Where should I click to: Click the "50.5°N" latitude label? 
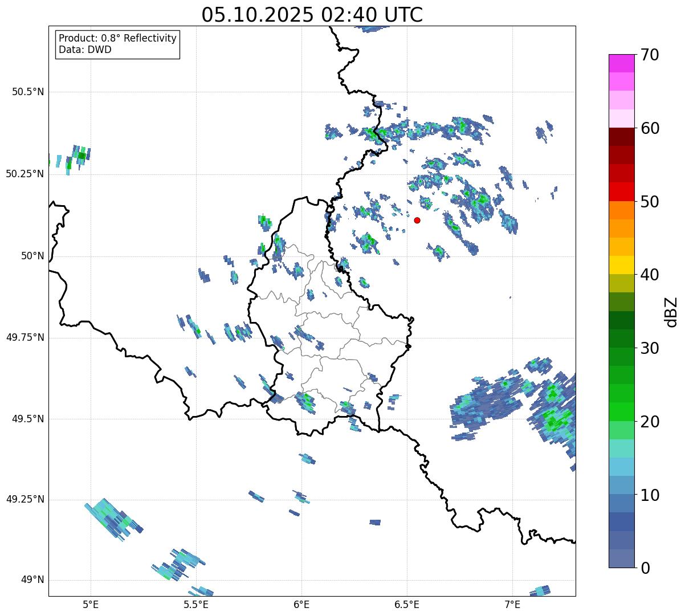(x=28, y=92)
